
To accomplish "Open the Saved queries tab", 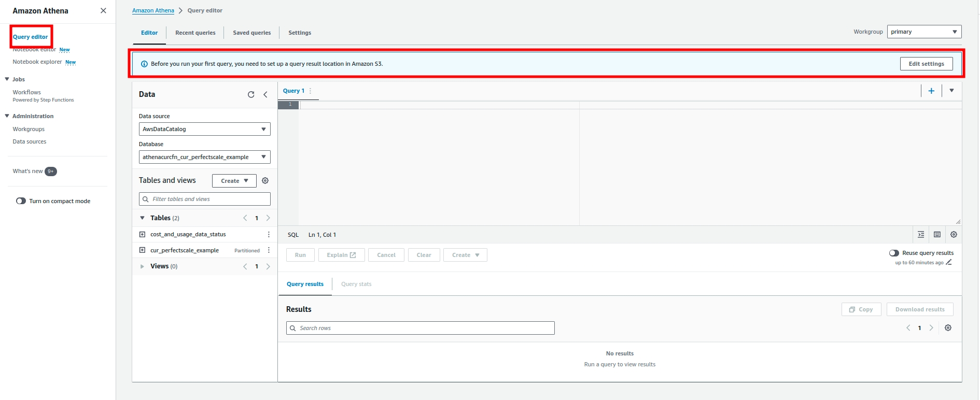I will [x=251, y=33].
